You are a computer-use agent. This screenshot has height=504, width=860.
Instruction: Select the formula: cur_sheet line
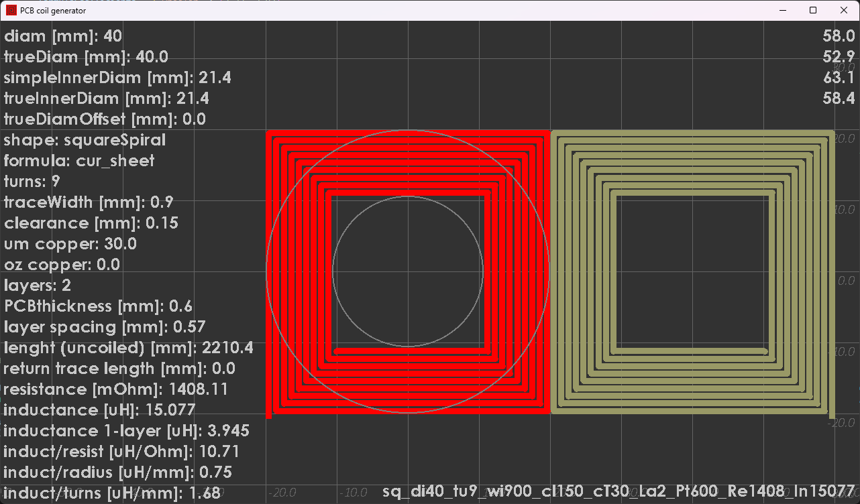79,161
